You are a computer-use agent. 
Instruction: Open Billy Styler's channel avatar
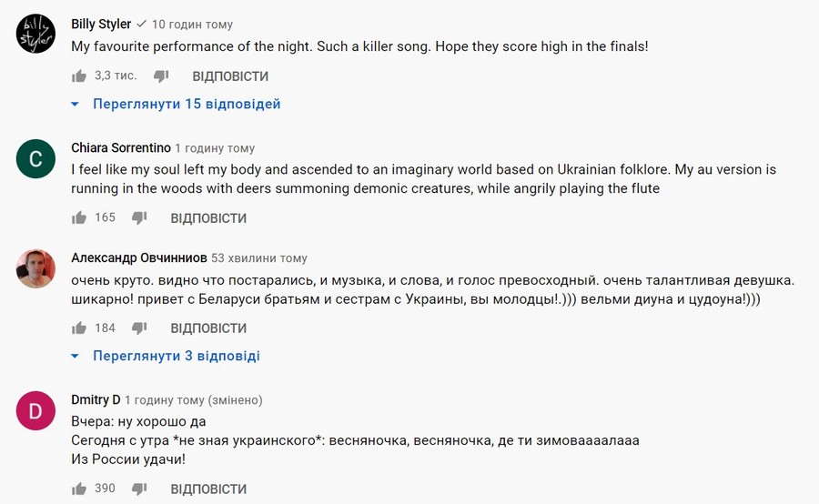point(36,36)
